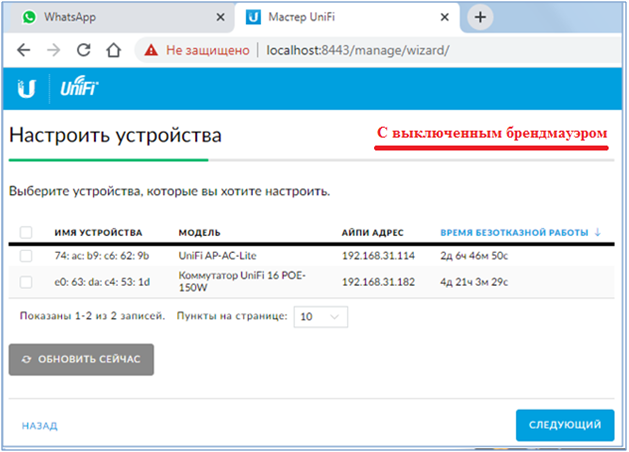Screen dimensions: 629x452
Task: Select the UniFi 16 POE-150W switch checkbox
Action: pos(26,283)
